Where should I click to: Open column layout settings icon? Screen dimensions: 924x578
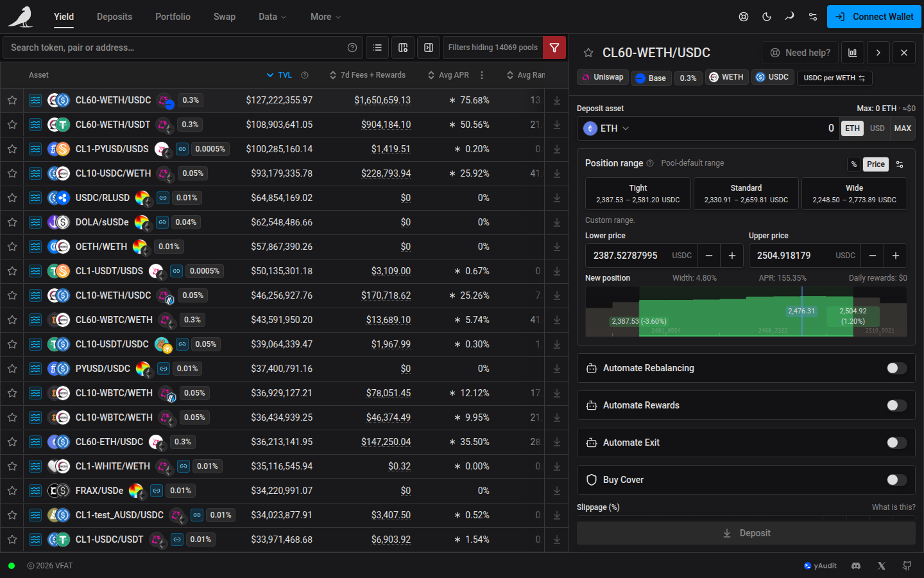pyautogui.click(x=403, y=48)
